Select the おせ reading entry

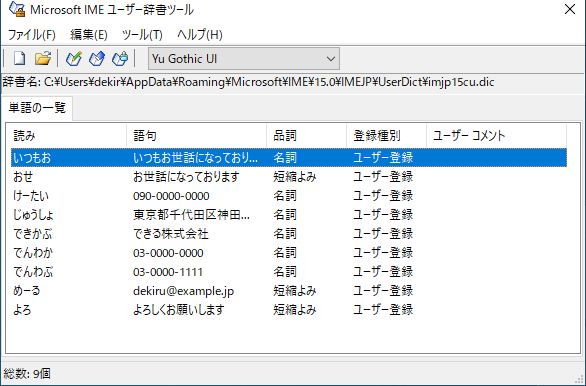point(23,177)
